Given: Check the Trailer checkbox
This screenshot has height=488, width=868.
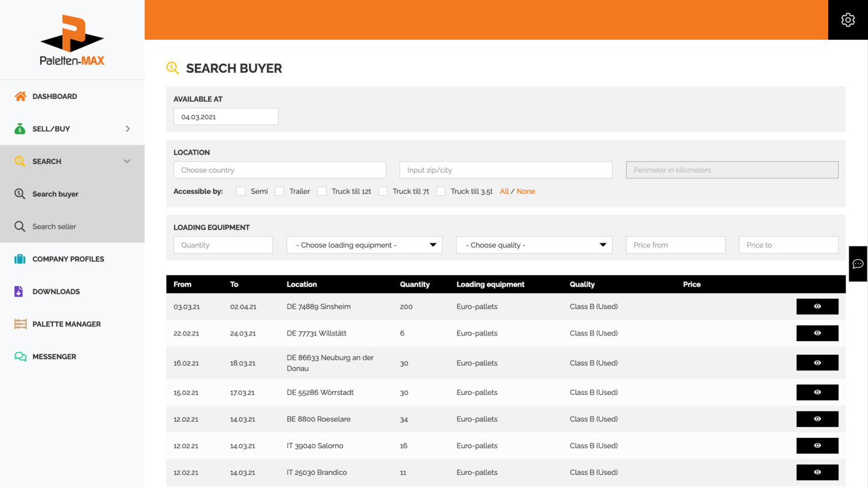Looking at the screenshot, I should (280, 192).
